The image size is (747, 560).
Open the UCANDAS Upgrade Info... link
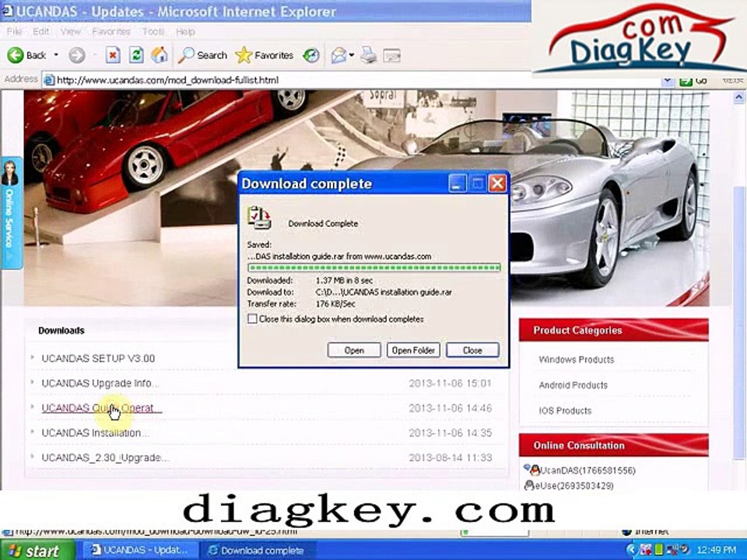tap(100, 383)
